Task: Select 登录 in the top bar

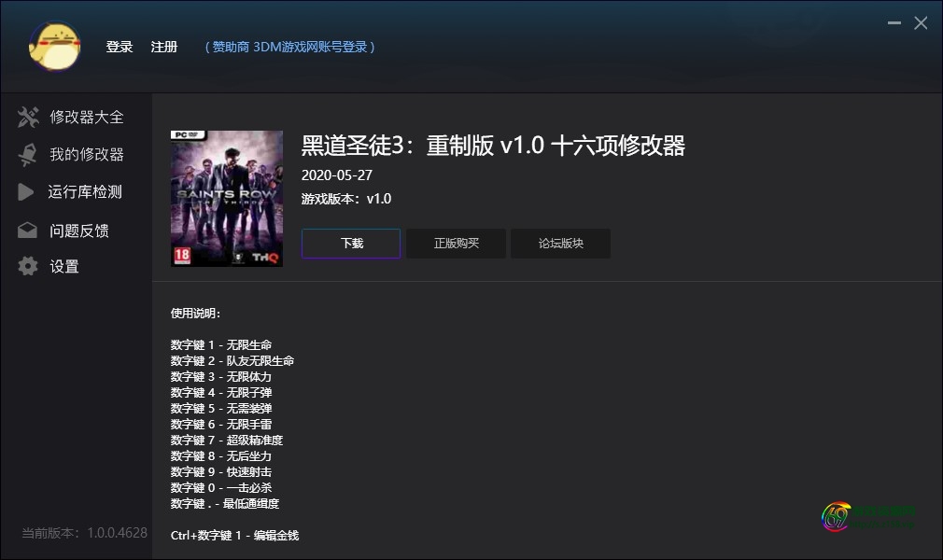Action: click(120, 47)
